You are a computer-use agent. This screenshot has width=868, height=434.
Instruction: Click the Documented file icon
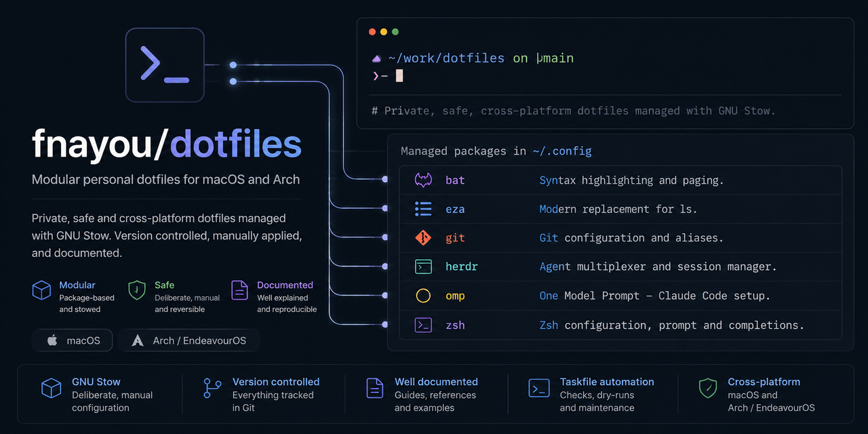point(239,290)
